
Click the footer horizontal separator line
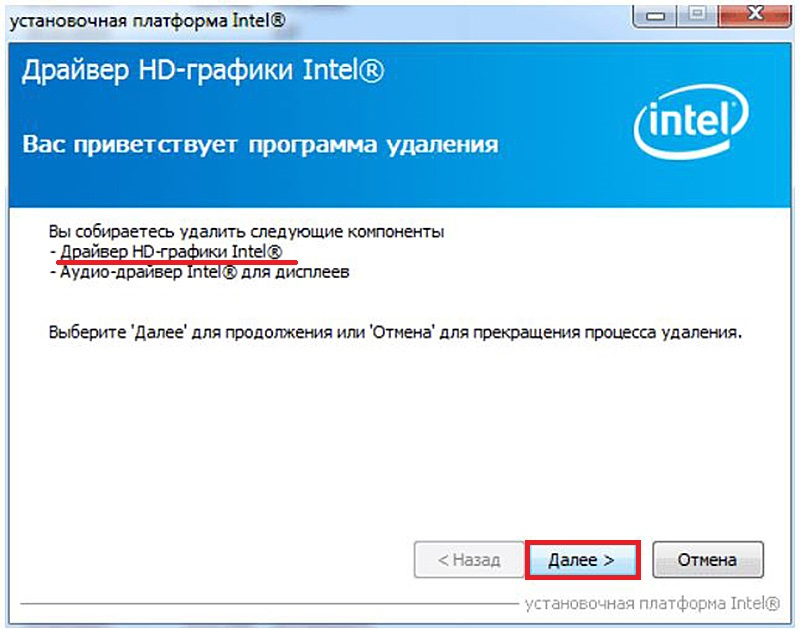point(269,605)
